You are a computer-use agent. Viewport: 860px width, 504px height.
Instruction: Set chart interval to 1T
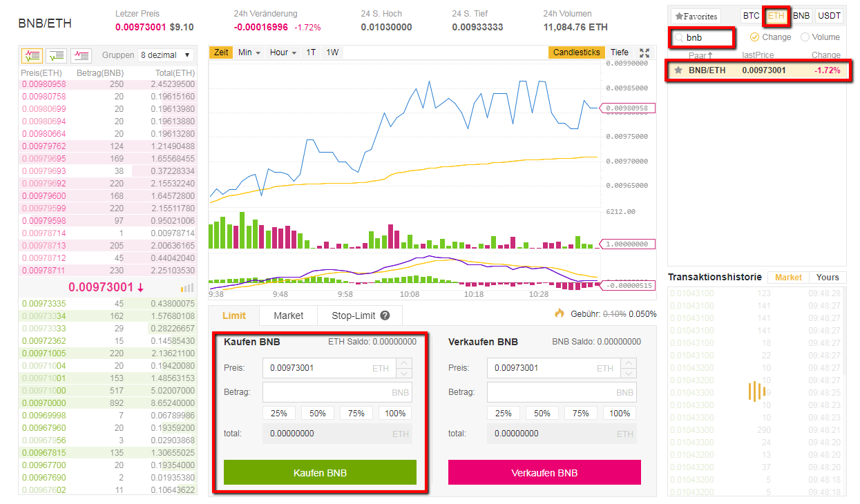312,52
